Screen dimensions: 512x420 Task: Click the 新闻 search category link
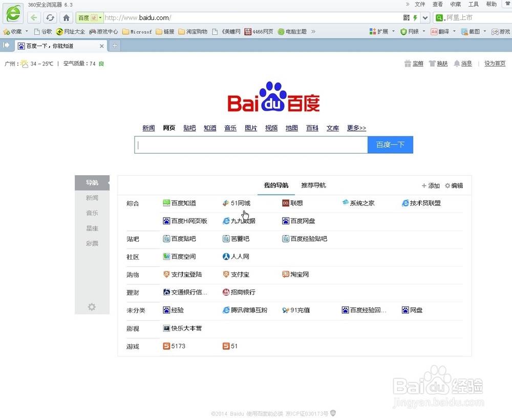tap(148, 128)
